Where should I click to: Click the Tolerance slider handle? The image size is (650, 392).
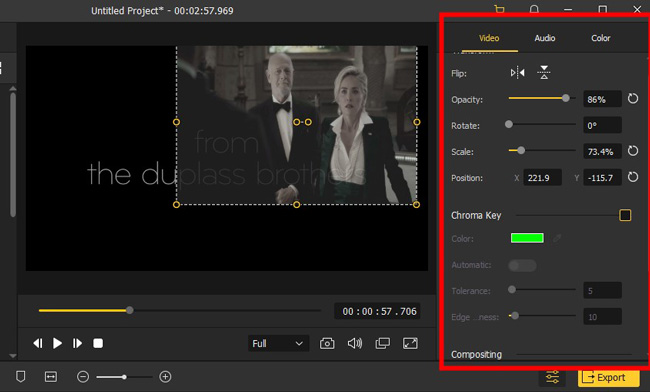click(512, 290)
